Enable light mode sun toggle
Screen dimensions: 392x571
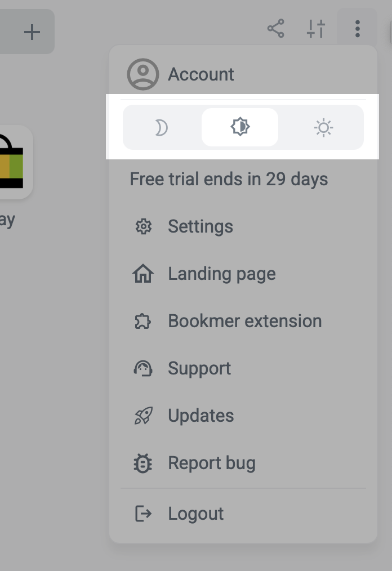323,128
